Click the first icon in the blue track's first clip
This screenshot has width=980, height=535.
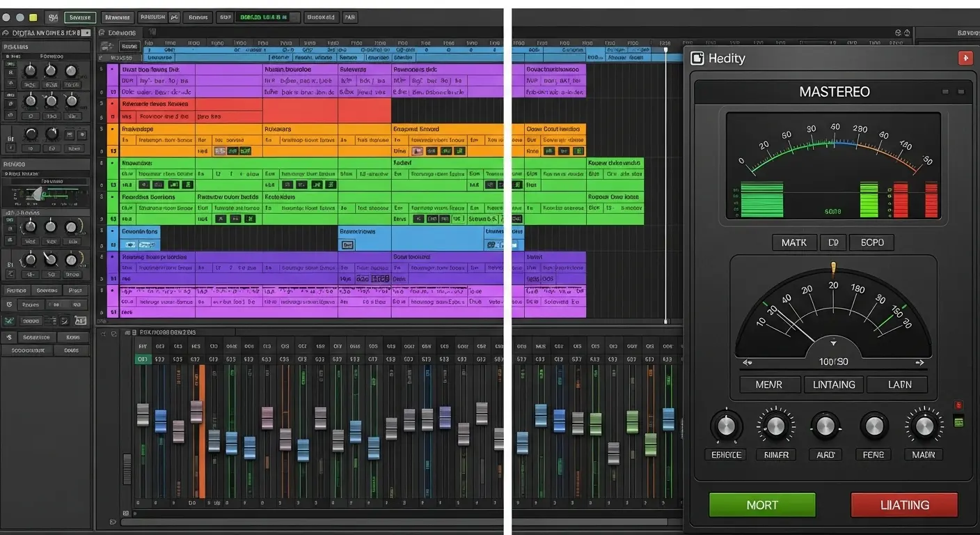129,245
